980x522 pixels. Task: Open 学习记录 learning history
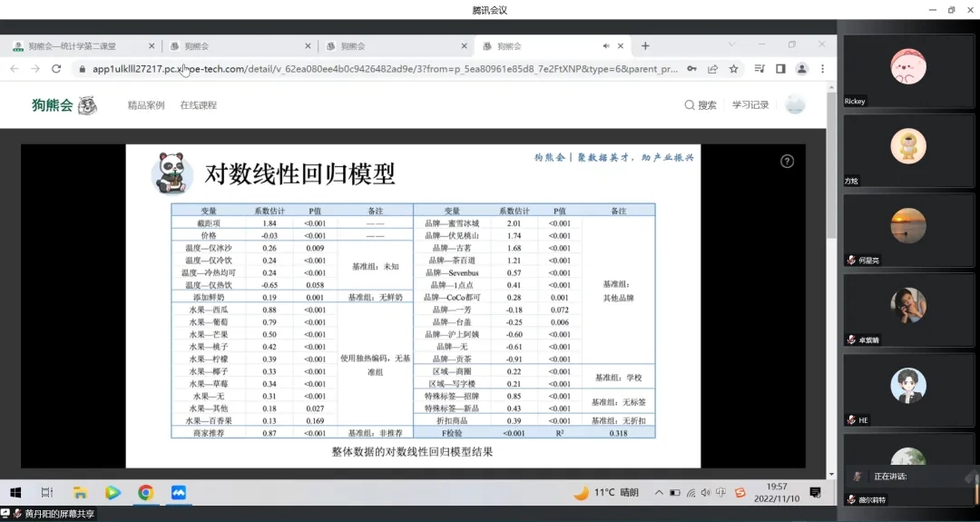750,105
